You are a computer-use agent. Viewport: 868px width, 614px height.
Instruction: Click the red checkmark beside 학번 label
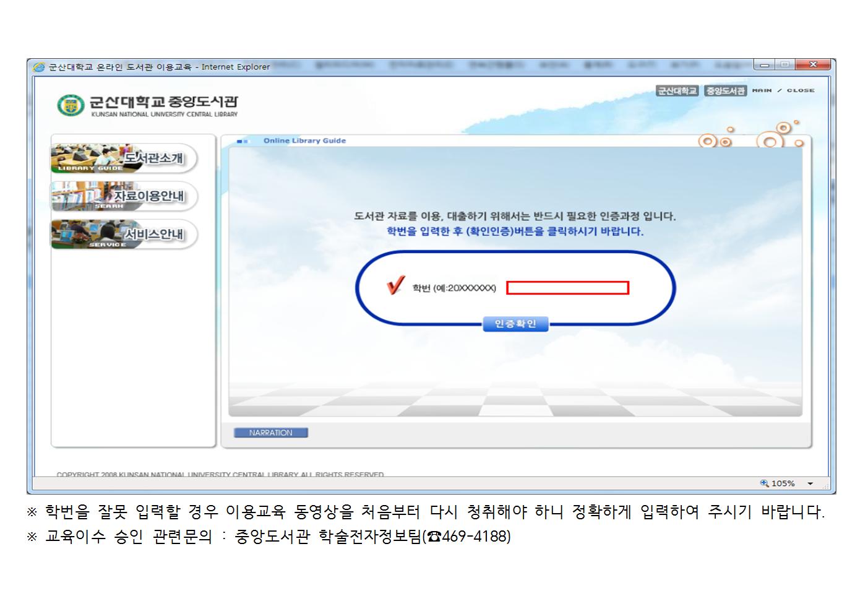[395, 285]
